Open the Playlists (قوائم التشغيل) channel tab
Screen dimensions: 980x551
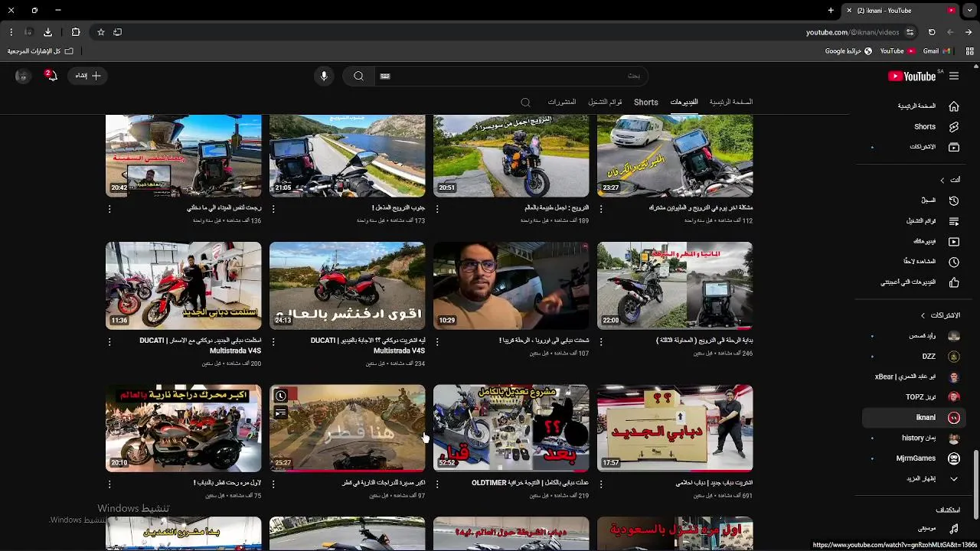coord(605,102)
